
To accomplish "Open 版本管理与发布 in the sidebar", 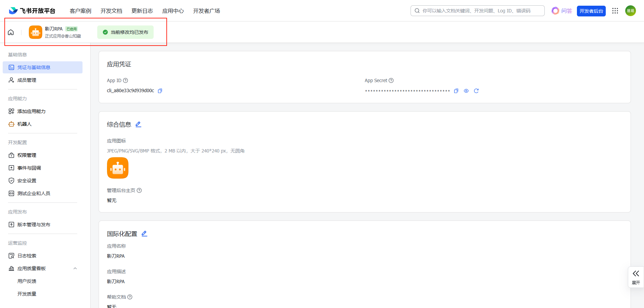I will point(34,225).
